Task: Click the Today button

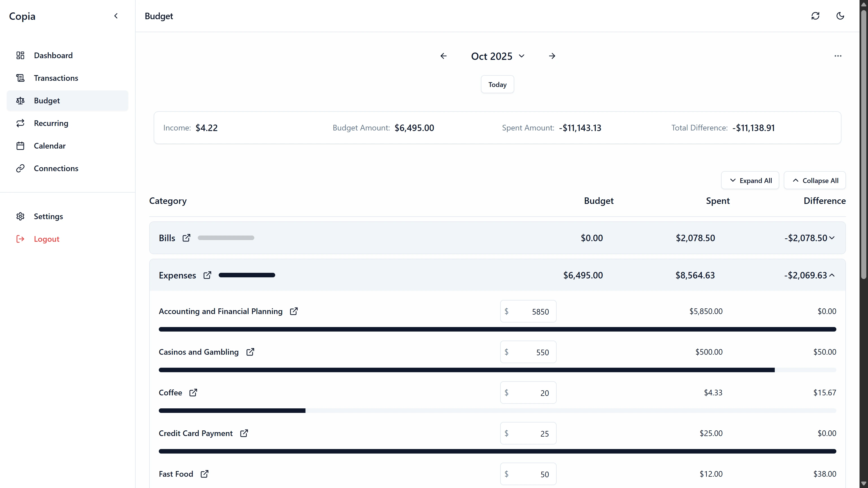Action: point(497,84)
